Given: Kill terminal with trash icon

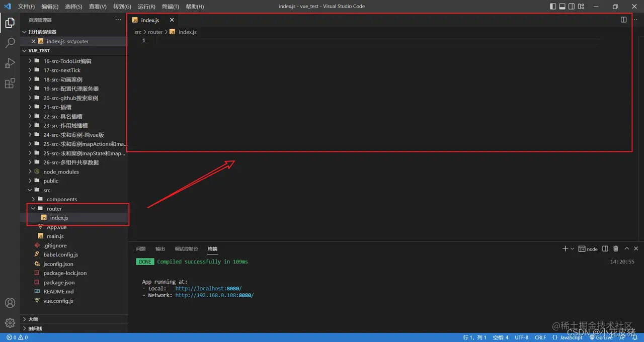Looking at the screenshot, I should click(616, 248).
